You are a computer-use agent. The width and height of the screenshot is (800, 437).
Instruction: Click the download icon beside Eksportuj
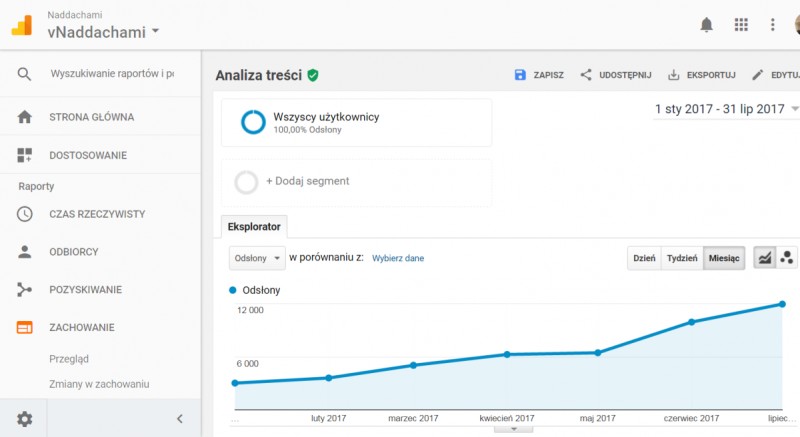(x=673, y=75)
